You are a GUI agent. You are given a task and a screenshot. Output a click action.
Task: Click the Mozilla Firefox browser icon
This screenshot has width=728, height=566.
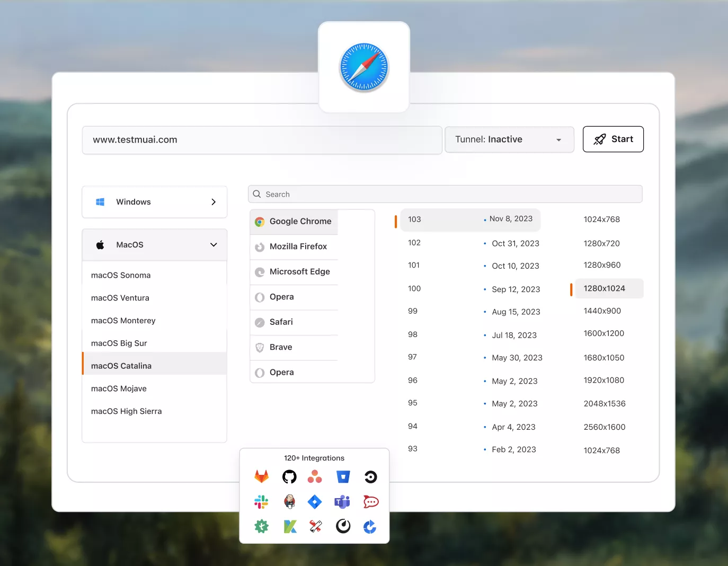click(x=260, y=247)
